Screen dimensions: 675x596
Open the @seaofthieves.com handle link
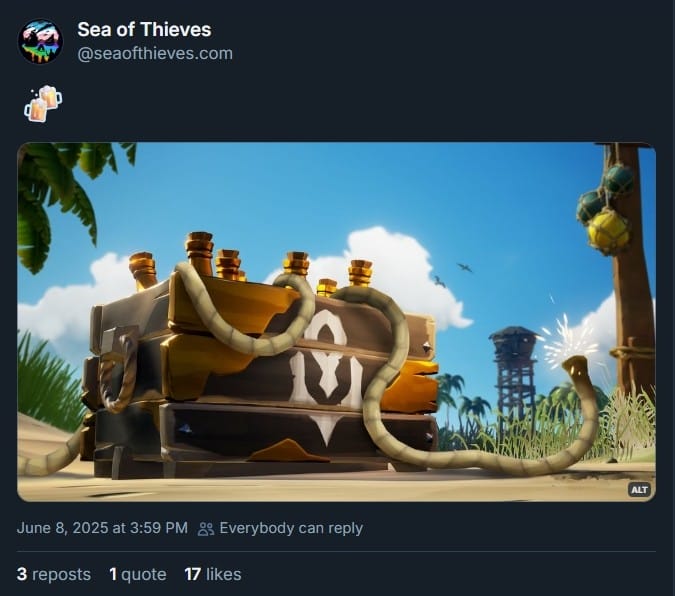155,53
